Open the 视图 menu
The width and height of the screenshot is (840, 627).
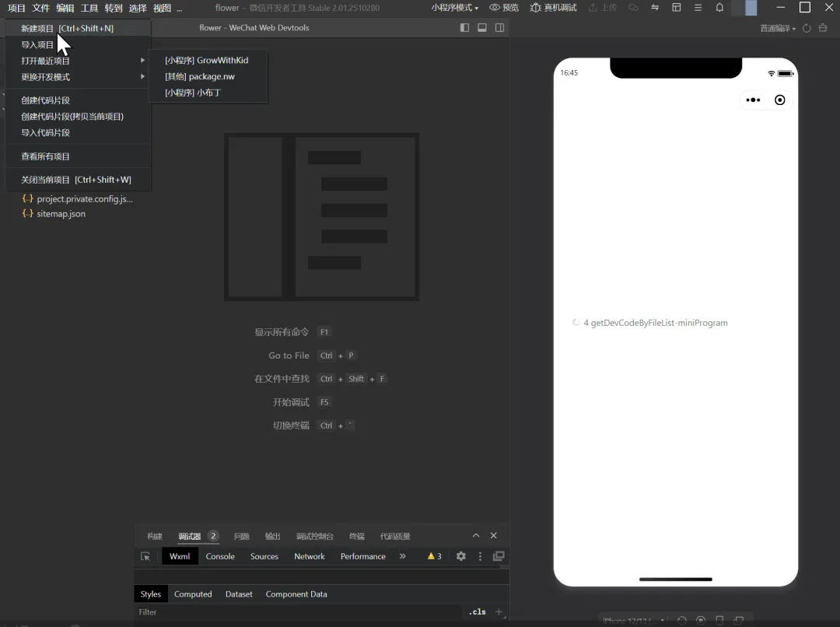162,8
